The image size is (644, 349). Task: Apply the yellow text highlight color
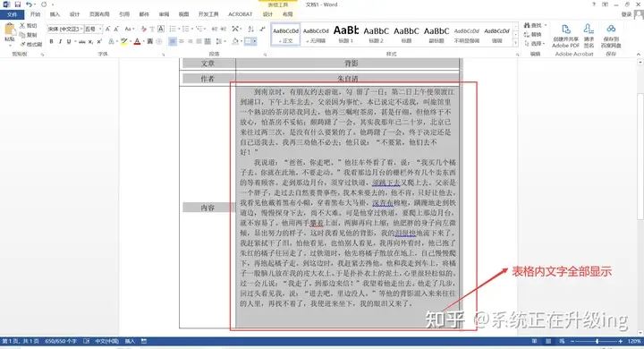click(x=123, y=41)
